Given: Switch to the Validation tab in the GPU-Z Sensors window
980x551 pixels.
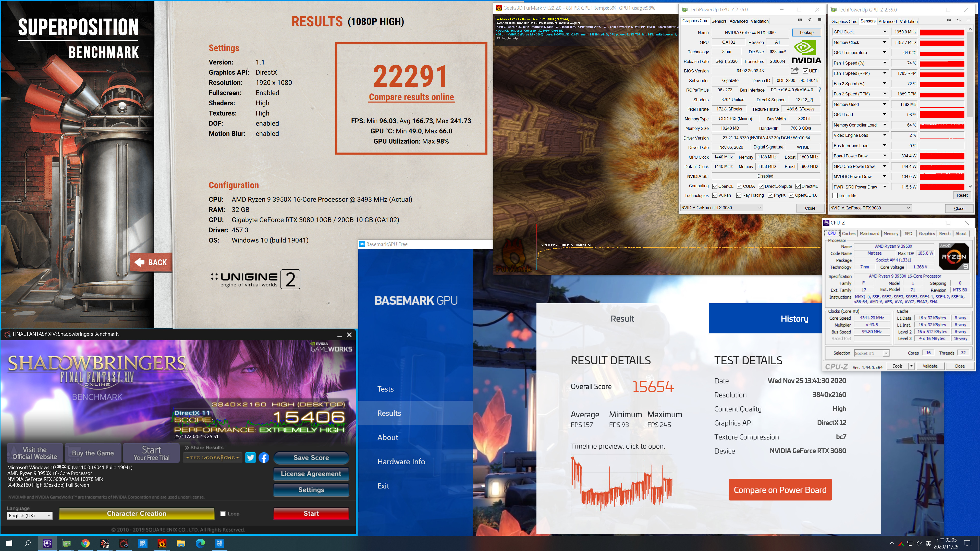Looking at the screenshot, I should [909, 21].
